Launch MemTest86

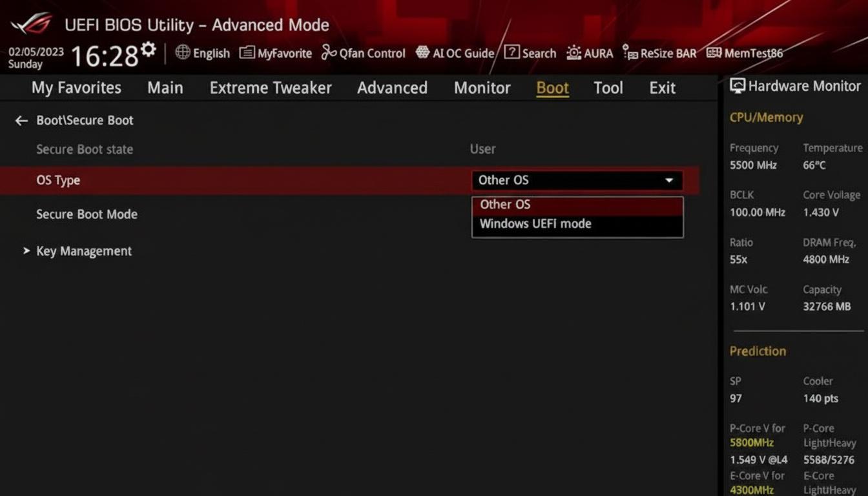(745, 53)
